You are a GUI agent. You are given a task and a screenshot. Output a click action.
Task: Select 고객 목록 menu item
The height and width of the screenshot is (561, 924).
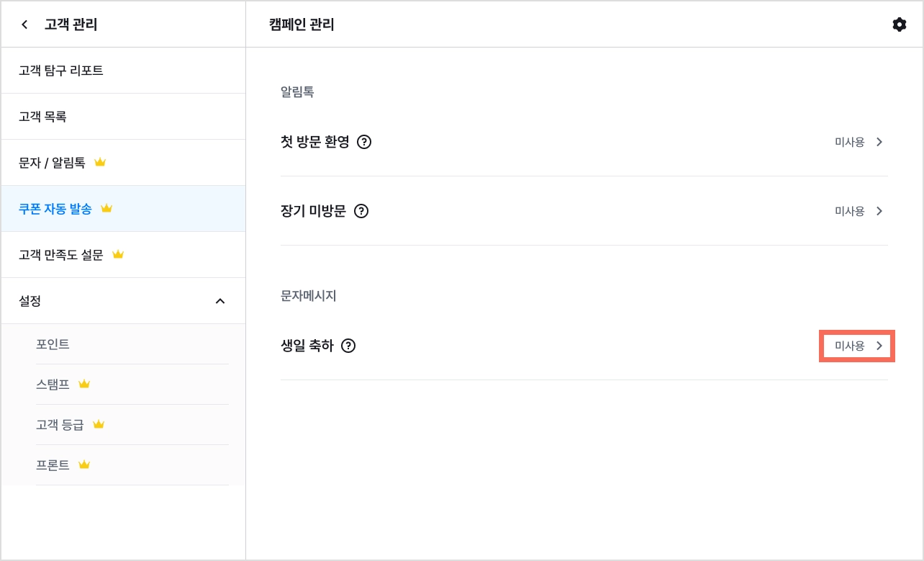pos(123,116)
